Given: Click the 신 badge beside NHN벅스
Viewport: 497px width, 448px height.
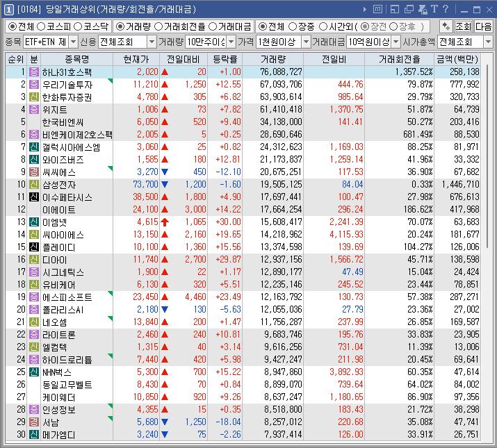Looking at the screenshot, I should coord(34,372).
